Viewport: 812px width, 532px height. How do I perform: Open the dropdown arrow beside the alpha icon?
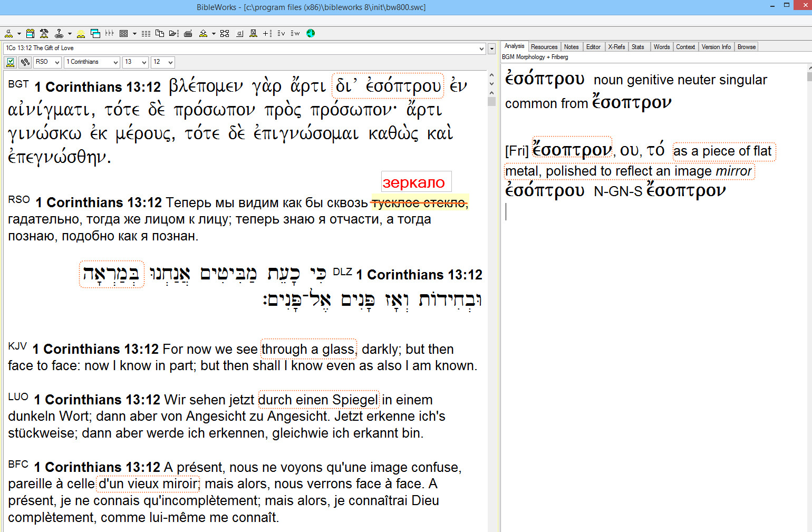19,34
